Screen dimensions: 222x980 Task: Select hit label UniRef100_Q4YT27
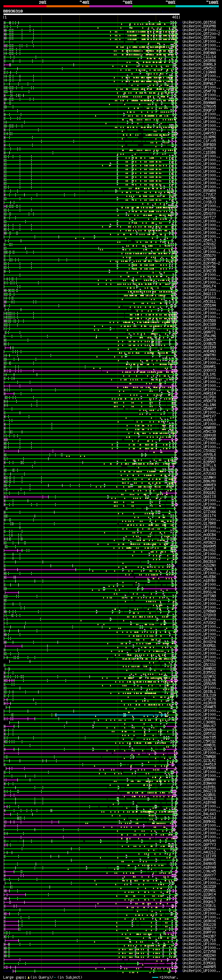point(199,217)
